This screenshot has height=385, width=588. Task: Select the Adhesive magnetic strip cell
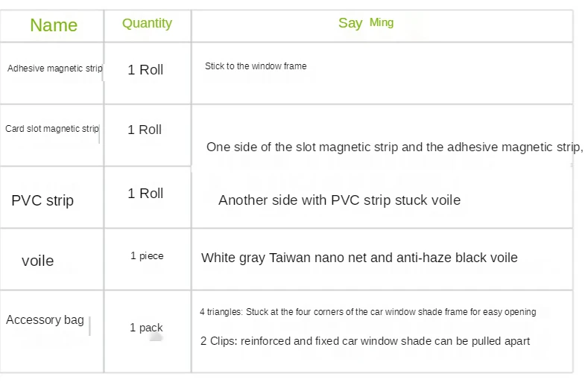click(x=54, y=69)
